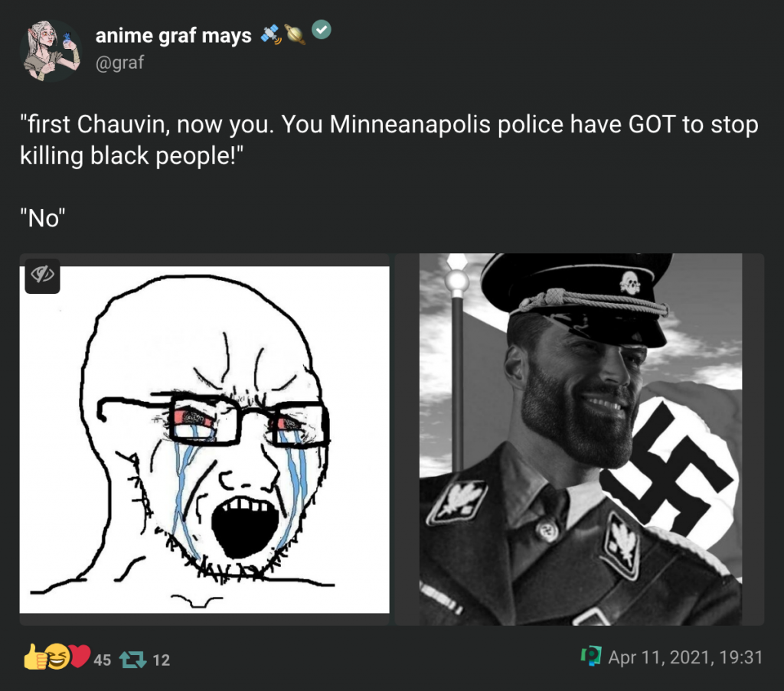Open the Apr 11, 2021, 19:31 timestamp
The width and height of the screenshot is (784, 691).
tap(685, 657)
